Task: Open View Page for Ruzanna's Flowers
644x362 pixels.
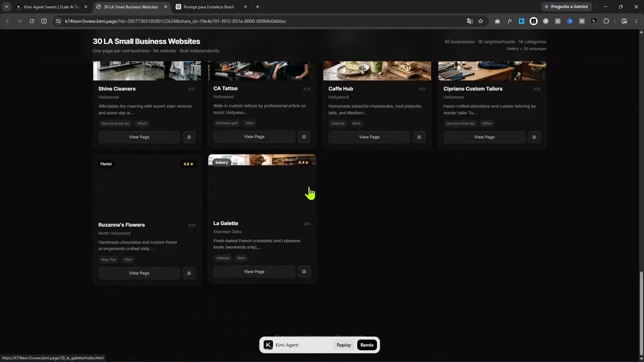Action: pyautogui.click(x=139, y=273)
